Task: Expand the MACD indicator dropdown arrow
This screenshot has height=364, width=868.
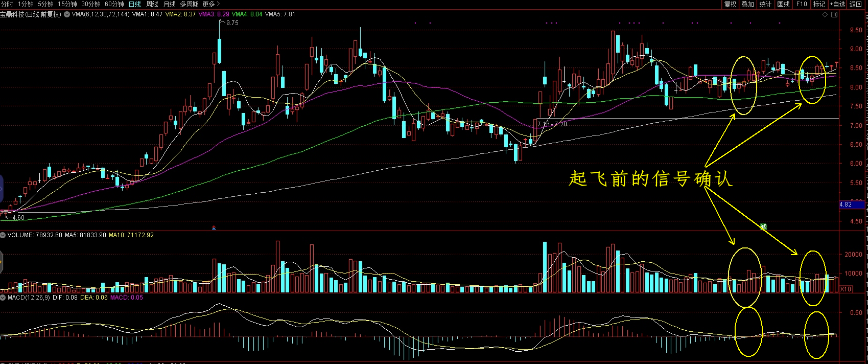Action: pyautogui.click(x=3, y=298)
